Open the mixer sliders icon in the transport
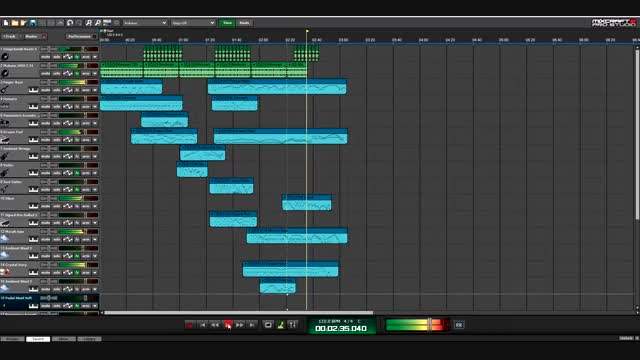The image size is (640, 360). click(x=293, y=325)
